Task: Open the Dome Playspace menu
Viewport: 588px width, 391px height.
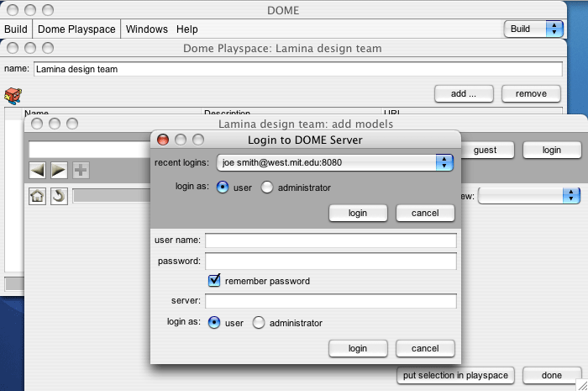Action: [76, 29]
